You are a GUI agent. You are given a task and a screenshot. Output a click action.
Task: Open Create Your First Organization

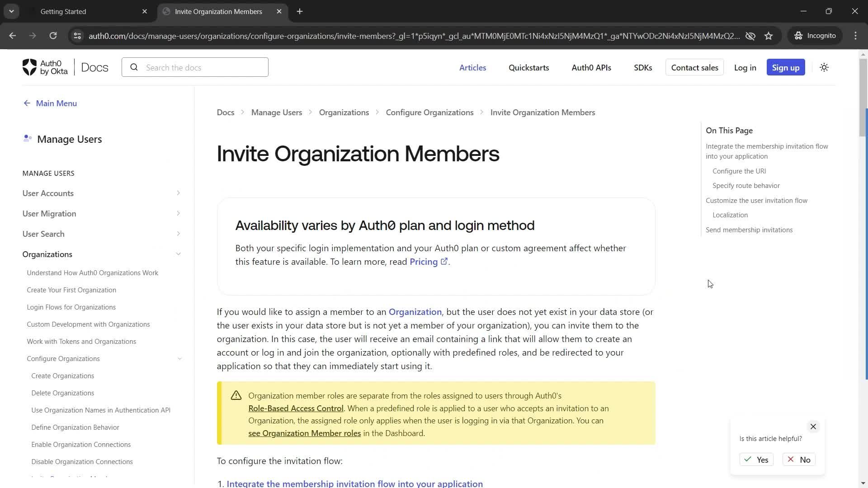tap(71, 290)
